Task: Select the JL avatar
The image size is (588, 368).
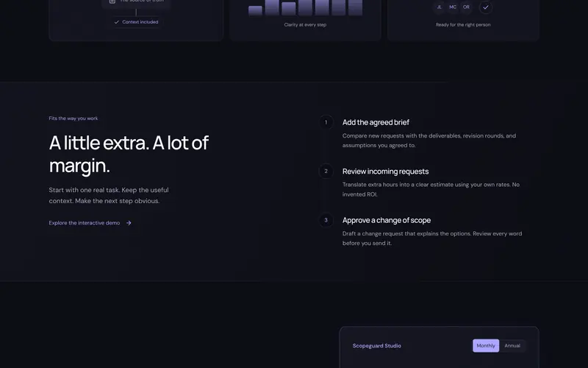Action: point(439,7)
